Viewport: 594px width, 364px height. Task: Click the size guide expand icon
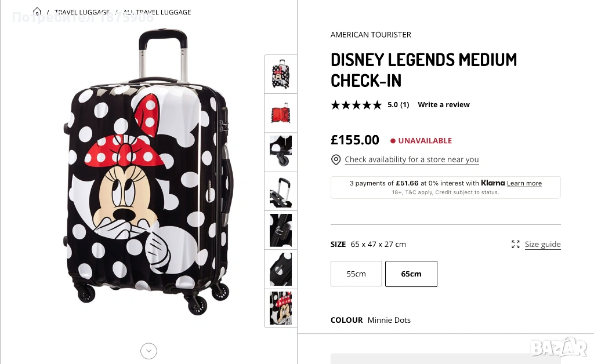[x=516, y=245]
